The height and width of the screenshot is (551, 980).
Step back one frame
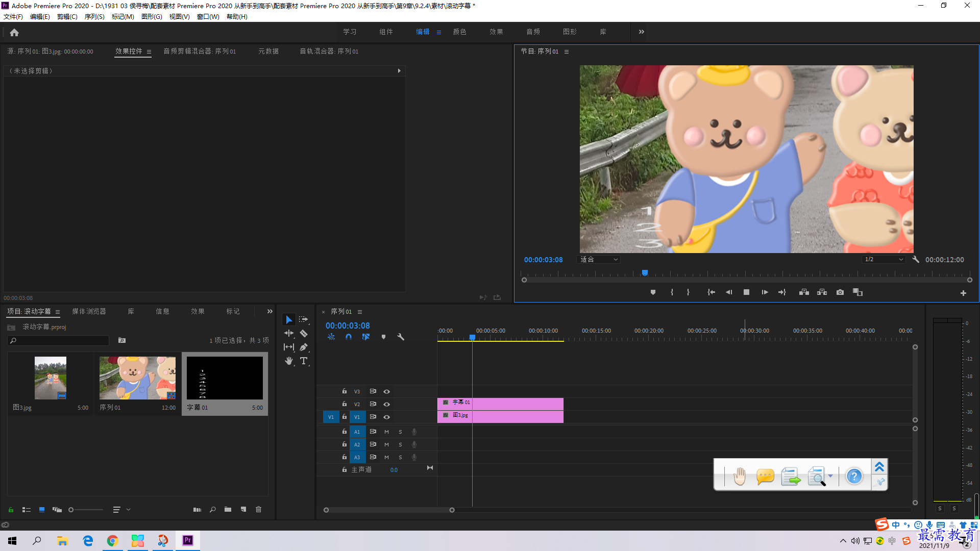tap(729, 292)
